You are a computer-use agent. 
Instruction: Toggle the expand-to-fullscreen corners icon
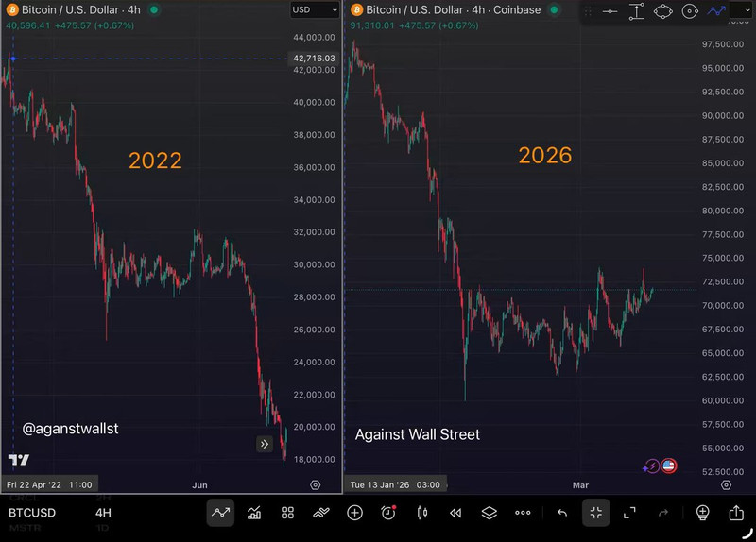629,513
